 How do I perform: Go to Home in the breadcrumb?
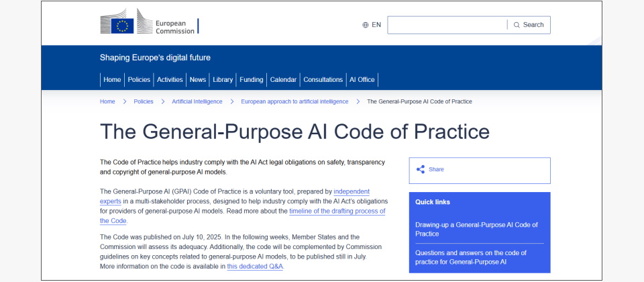point(107,101)
